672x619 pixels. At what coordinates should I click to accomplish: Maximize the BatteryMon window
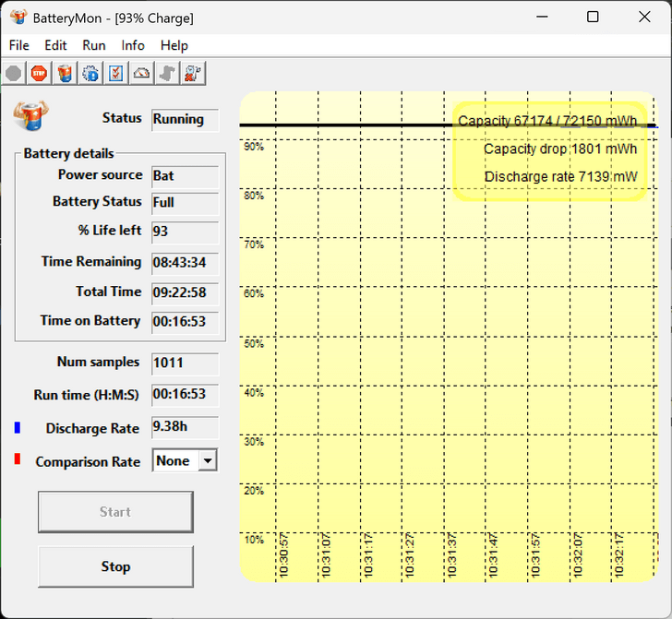593,18
